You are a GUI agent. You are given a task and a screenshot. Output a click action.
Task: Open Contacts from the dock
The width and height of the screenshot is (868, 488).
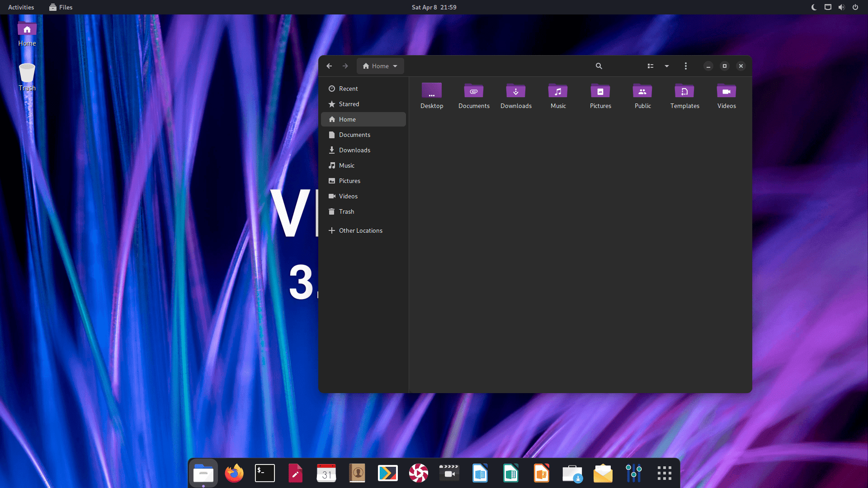(x=357, y=473)
